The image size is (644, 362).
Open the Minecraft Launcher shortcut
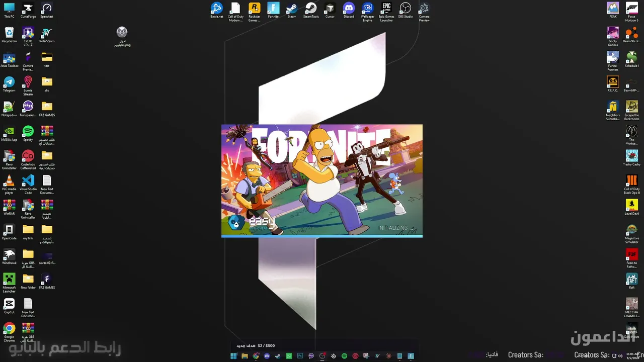pyautogui.click(x=9, y=283)
